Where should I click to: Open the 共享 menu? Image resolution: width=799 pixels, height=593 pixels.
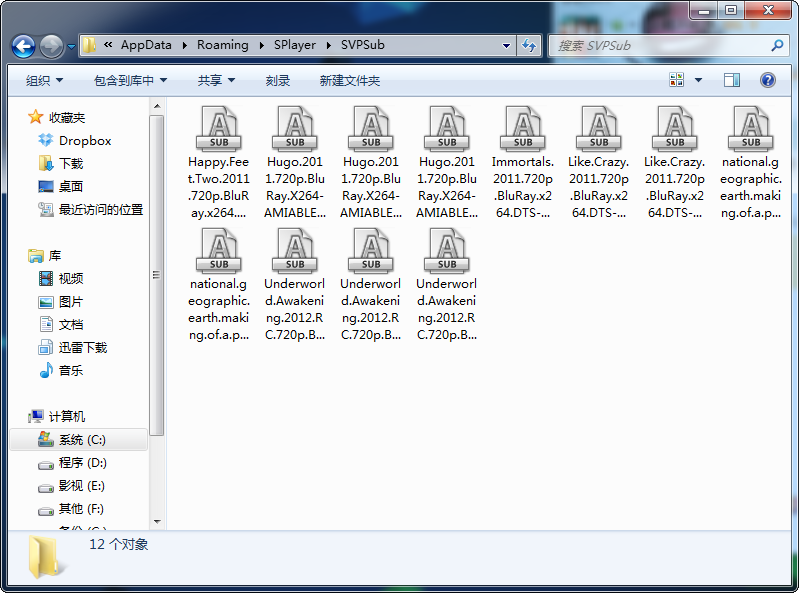(x=216, y=80)
